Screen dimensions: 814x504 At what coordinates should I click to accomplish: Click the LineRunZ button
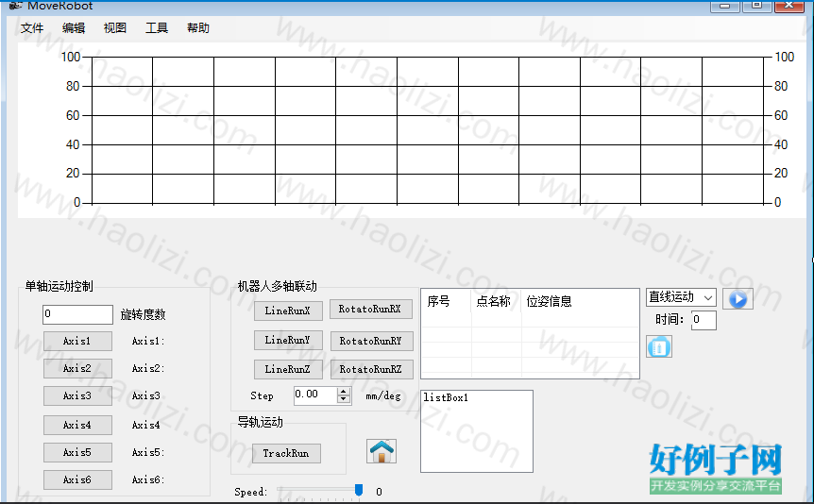tap(288, 370)
